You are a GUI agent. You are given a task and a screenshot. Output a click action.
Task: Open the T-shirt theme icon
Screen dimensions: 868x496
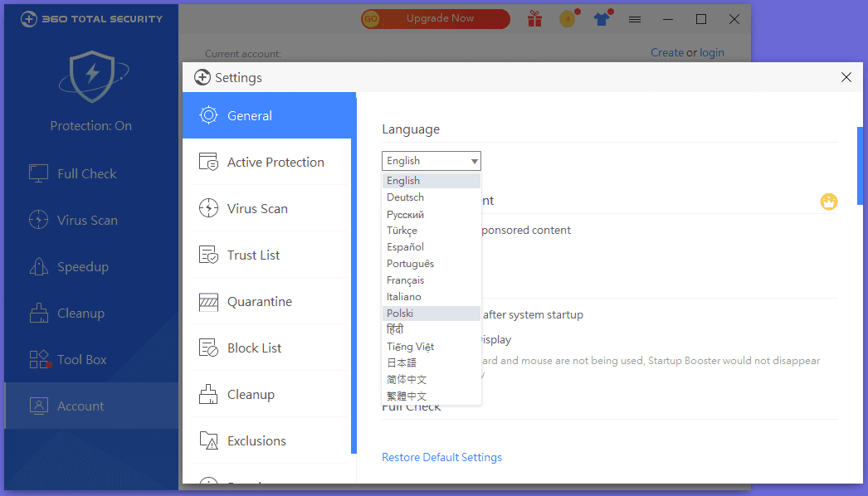coord(602,19)
